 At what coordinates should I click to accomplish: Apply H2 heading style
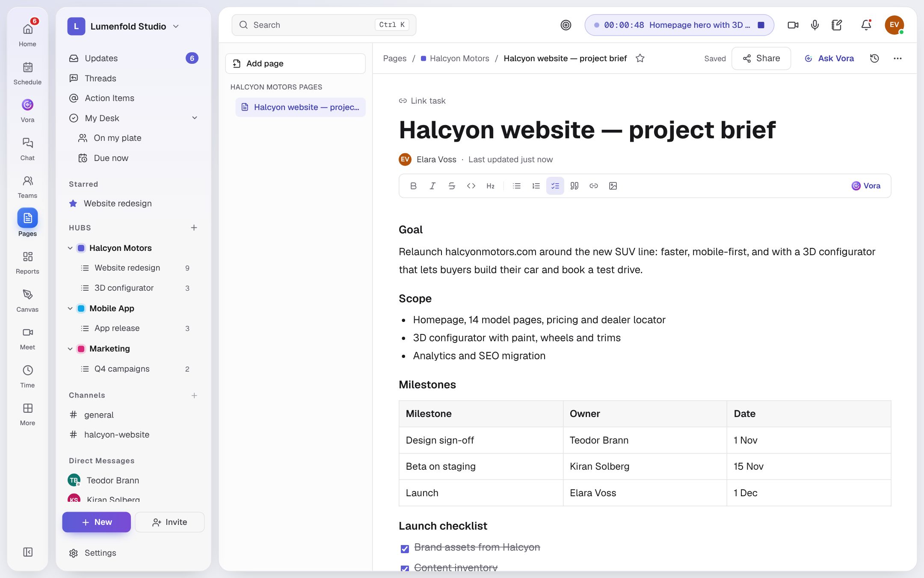490,186
